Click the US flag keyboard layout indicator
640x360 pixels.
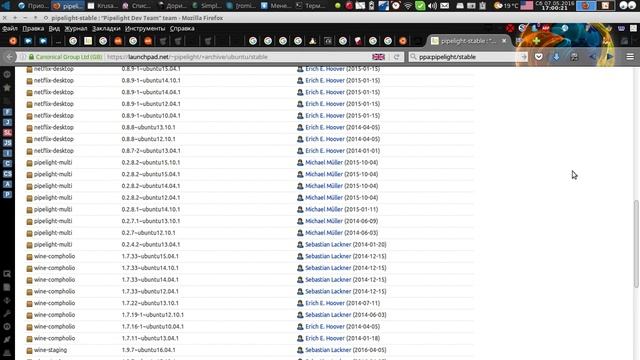coord(527,6)
